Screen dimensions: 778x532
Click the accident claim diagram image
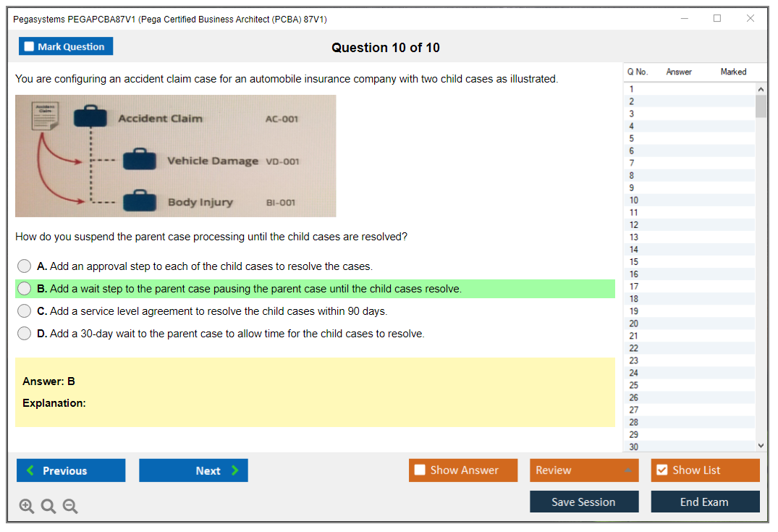coord(175,156)
